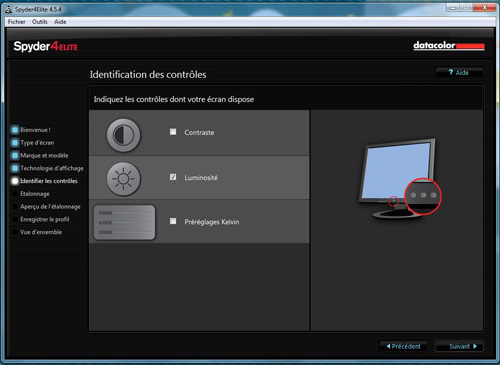Select the Bienvenue ! step
500x365 pixels.
(35, 130)
